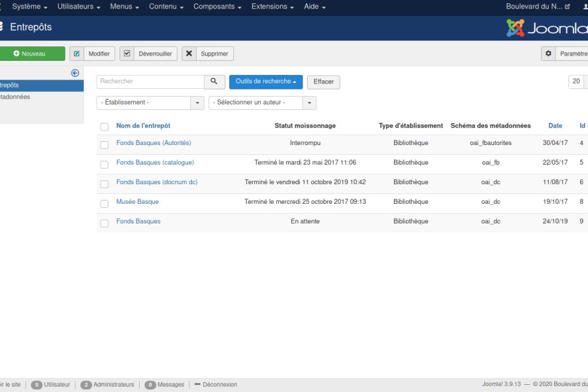588x392 pixels.
Task: Open the Composants menu
Action: point(218,7)
